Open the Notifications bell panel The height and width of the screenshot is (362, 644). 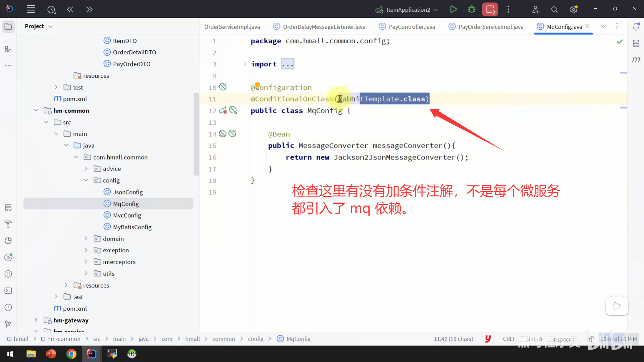[636, 26]
